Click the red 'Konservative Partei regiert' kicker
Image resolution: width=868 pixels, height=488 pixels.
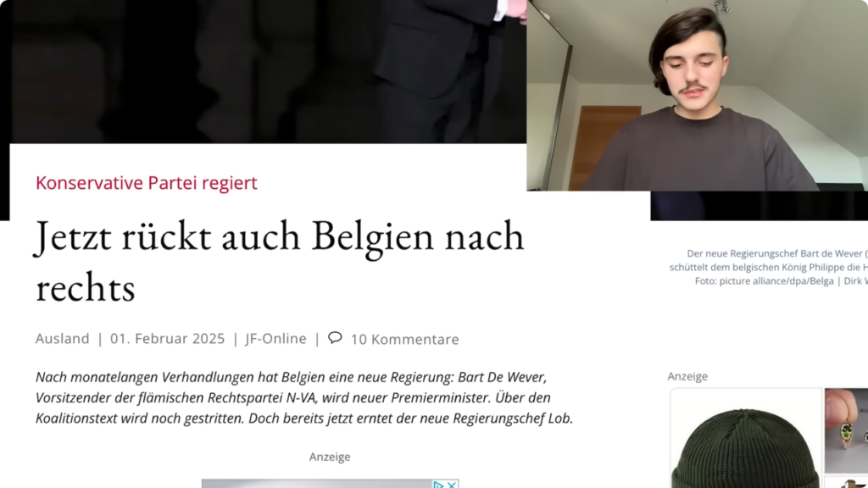click(147, 183)
